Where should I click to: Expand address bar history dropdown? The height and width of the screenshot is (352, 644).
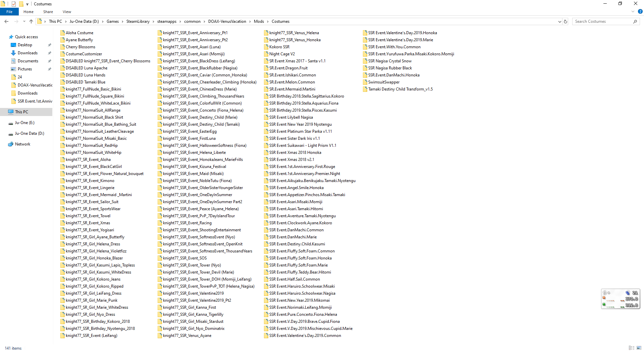[x=559, y=21]
